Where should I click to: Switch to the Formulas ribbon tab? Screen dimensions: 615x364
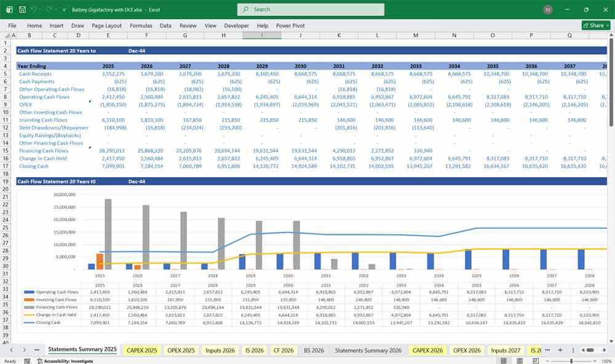point(141,25)
